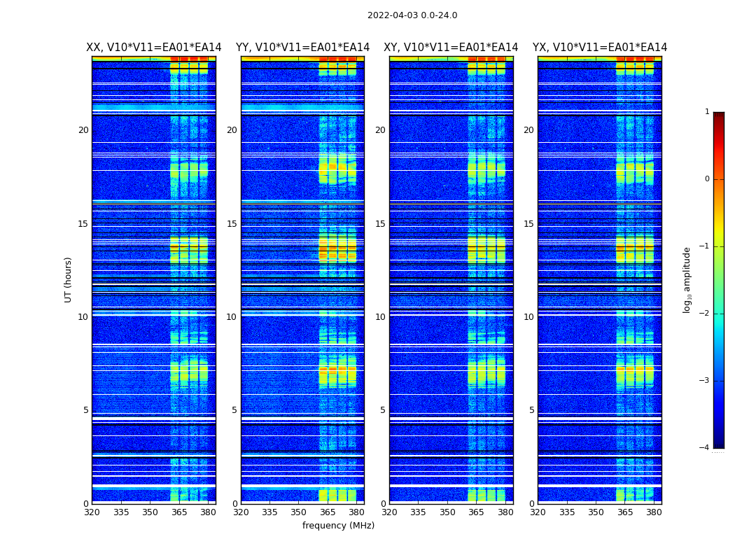Click the 380 frequency tick under YX panel
Image resolution: width=735 pixels, height=560 pixels.
click(x=654, y=512)
